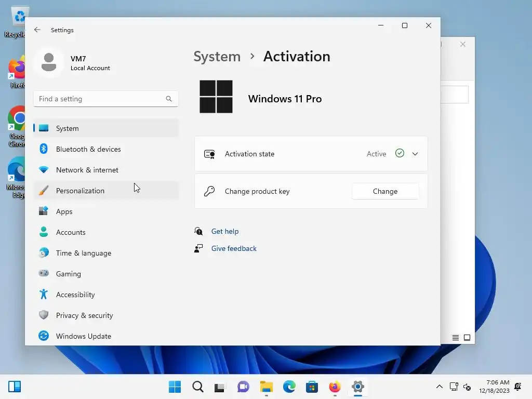Switch background window to large icons view
Screen dimensions: 532x399
pos(467,338)
